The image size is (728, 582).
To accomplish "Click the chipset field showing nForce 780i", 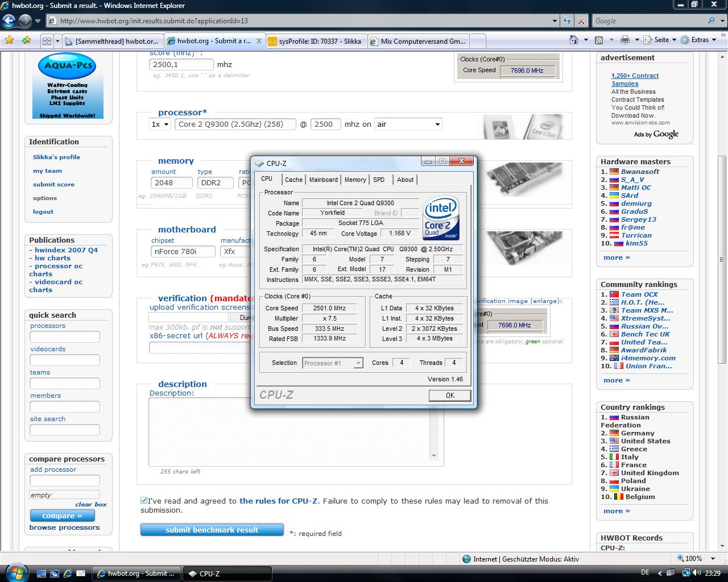I will [183, 251].
